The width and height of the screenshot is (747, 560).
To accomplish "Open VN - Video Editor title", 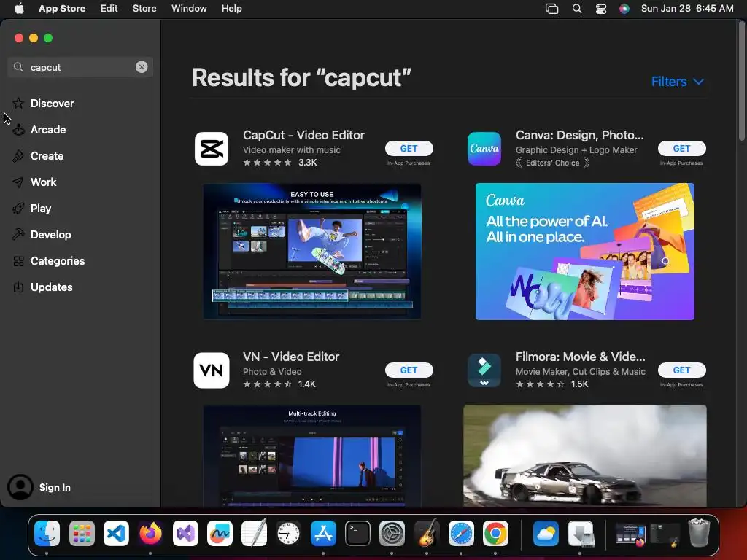I will point(291,357).
